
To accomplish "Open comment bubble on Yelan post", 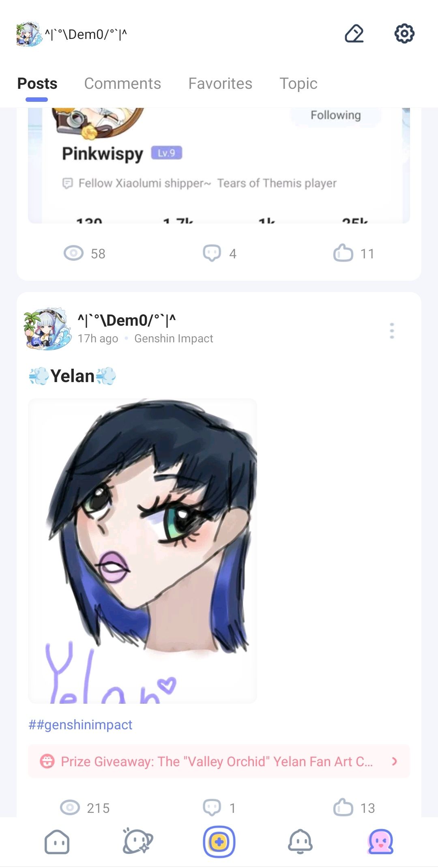I will pos(212,808).
